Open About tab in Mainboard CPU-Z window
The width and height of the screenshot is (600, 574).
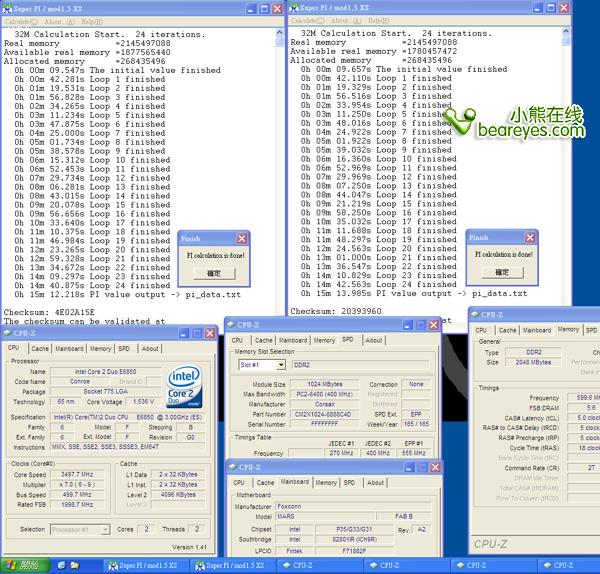point(375,483)
